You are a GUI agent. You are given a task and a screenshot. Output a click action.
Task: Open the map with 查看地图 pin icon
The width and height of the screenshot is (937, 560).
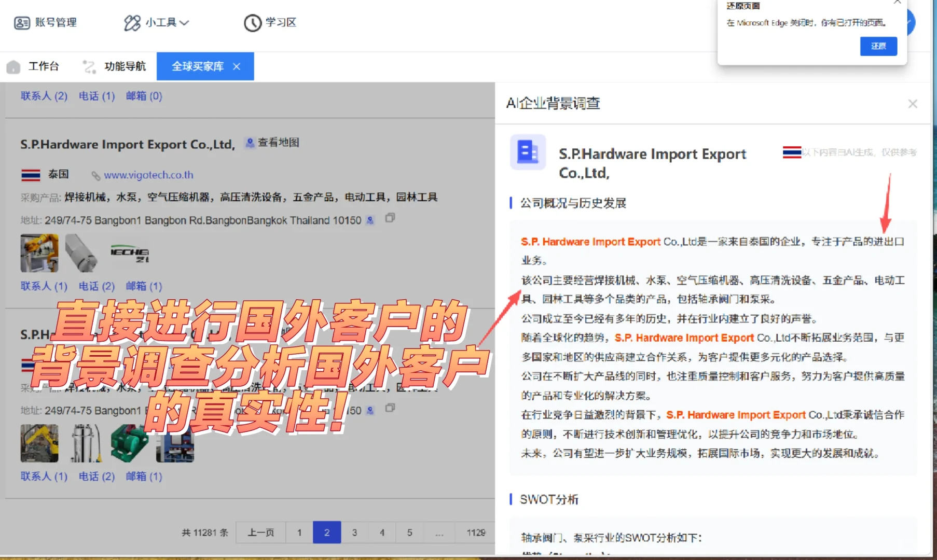click(250, 143)
